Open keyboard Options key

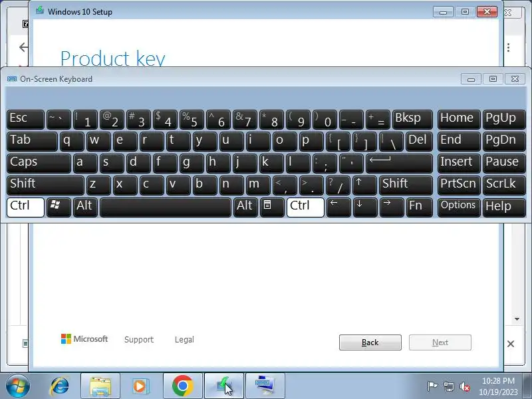(x=459, y=207)
